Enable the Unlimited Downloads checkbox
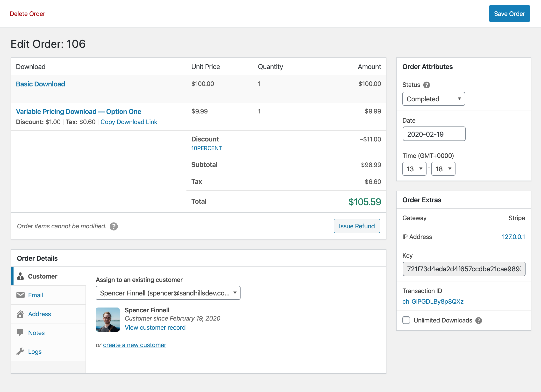 [x=406, y=320]
